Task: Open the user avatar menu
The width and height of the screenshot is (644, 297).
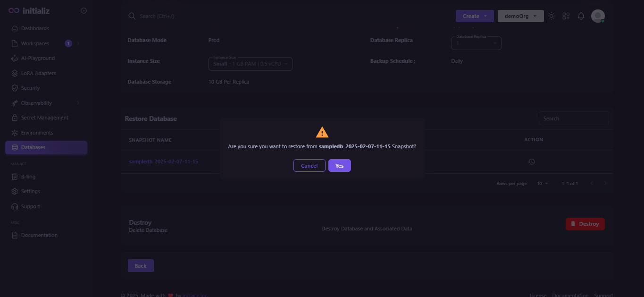Action: click(x=598, y=16)
